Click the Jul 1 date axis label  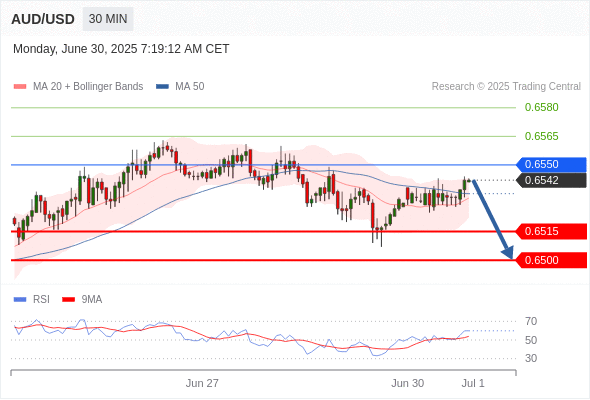[x=473, y=383]
